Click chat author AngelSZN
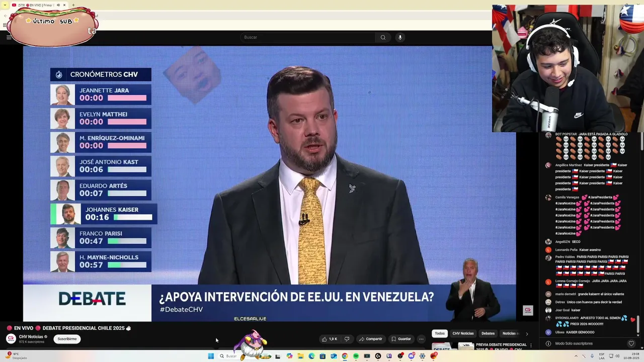Image resolution: width=644 pixels, height=362 pixels. tap(562, 242)
